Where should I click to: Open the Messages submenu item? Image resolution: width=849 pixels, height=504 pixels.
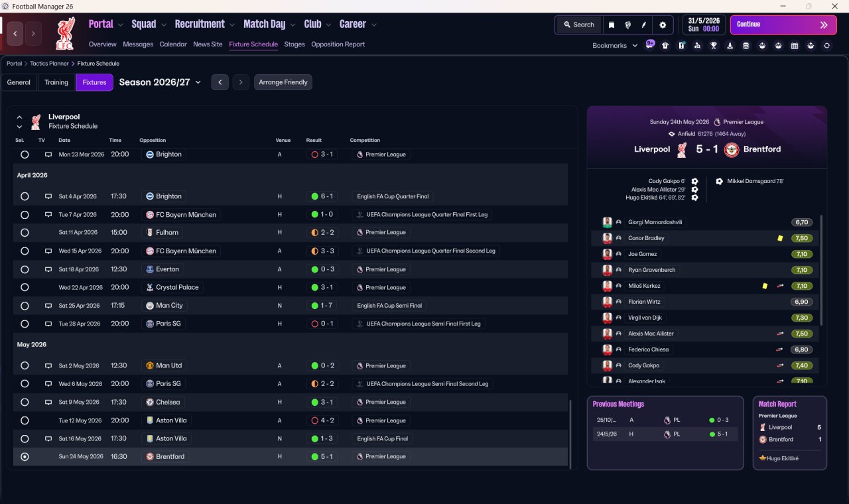pos(138,44)
